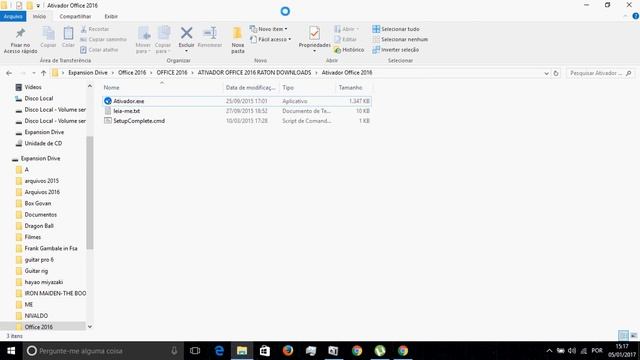
Task: Click the Recortar cut command
Action: [95, 29]
